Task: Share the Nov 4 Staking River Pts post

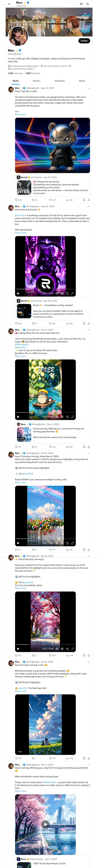Action: coord(89,447)
